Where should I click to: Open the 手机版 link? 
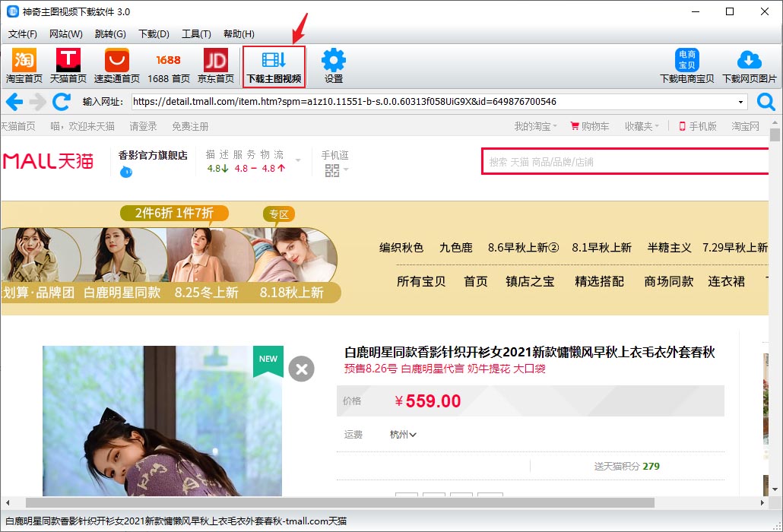pyautogui.click(x=698, y=126)
